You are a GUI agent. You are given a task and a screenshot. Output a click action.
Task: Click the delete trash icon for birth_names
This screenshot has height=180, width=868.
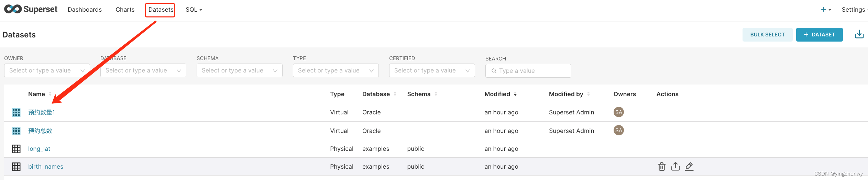(x=661, y=167)
